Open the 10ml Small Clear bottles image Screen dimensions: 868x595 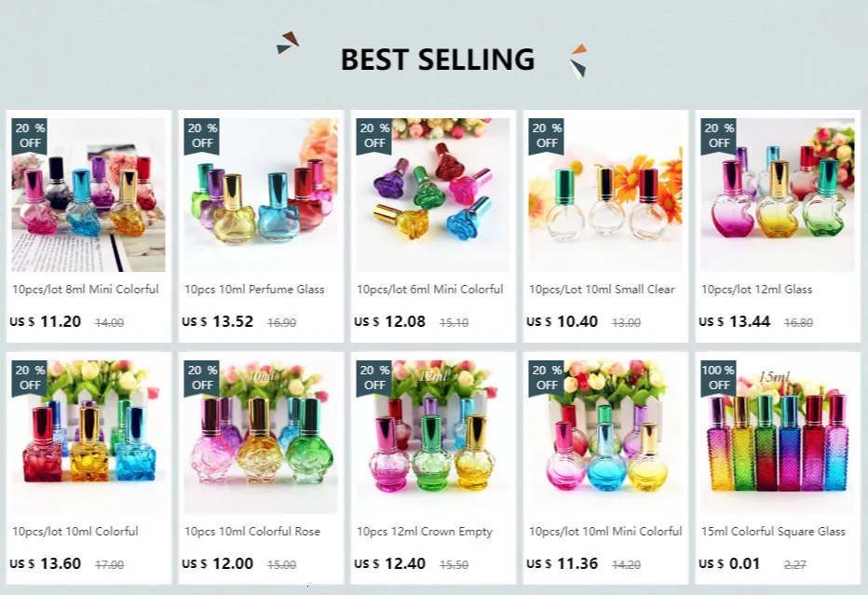(x=605, y=195)
